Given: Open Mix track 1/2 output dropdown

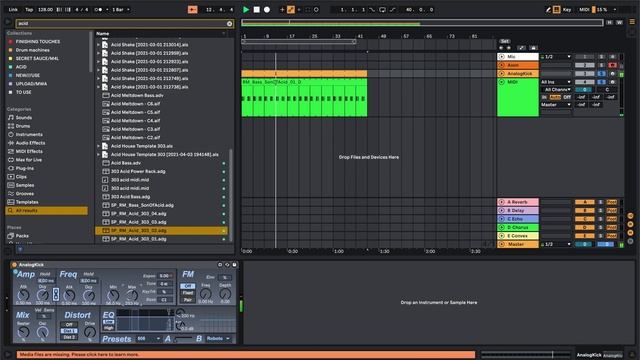Looking at the screenshot, I should click(556, 57).
